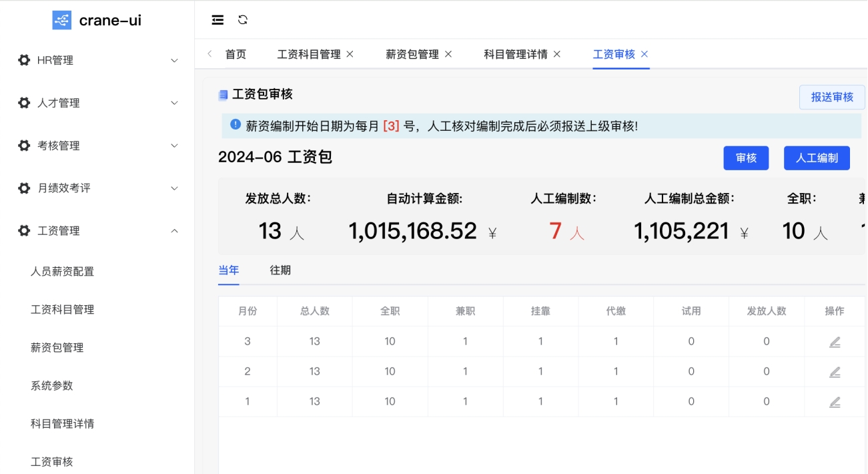Click the blue 人工编制 button
Viewport: 868px width, 474px height.
coord(817,158)
